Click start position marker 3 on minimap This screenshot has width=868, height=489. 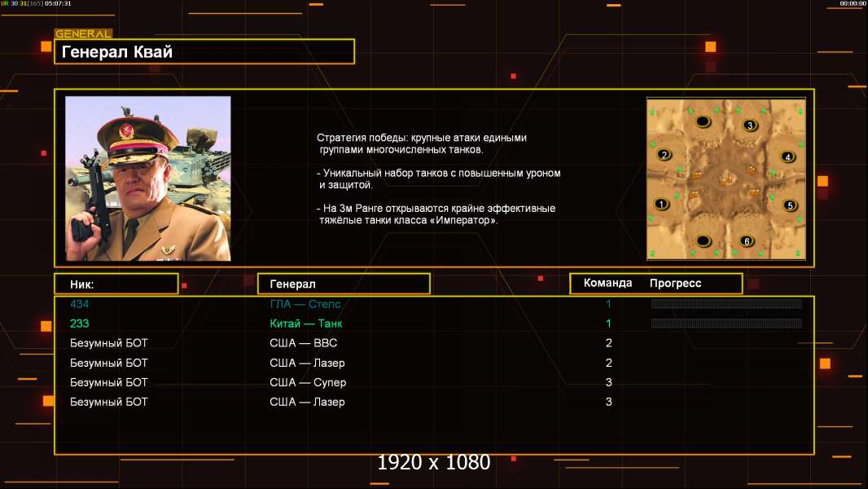pyautogui.click(x=750, y=126)
